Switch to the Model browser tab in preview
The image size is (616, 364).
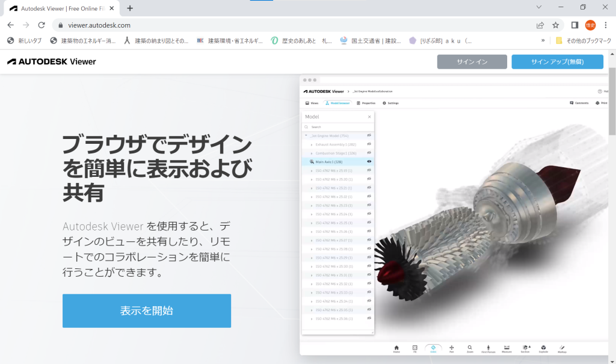tap(337, 103)
